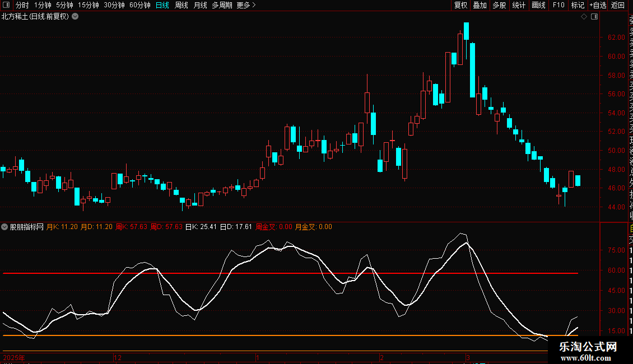The image size is (633, 364).
Task: Click the 周金叉: 0.00 value
Action: click(x=274, y=227)
